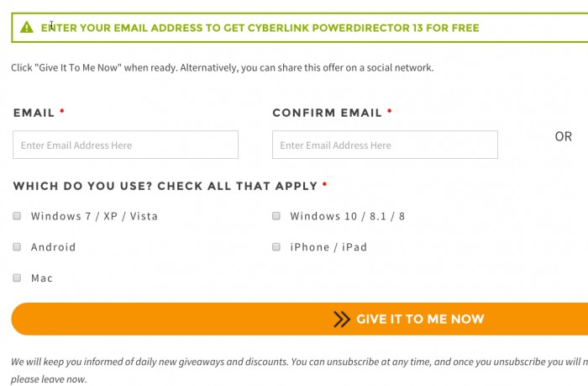Click the warning triangle icon in the banner
The height and width of the screenshot is (386, 588).
(27, 28)
